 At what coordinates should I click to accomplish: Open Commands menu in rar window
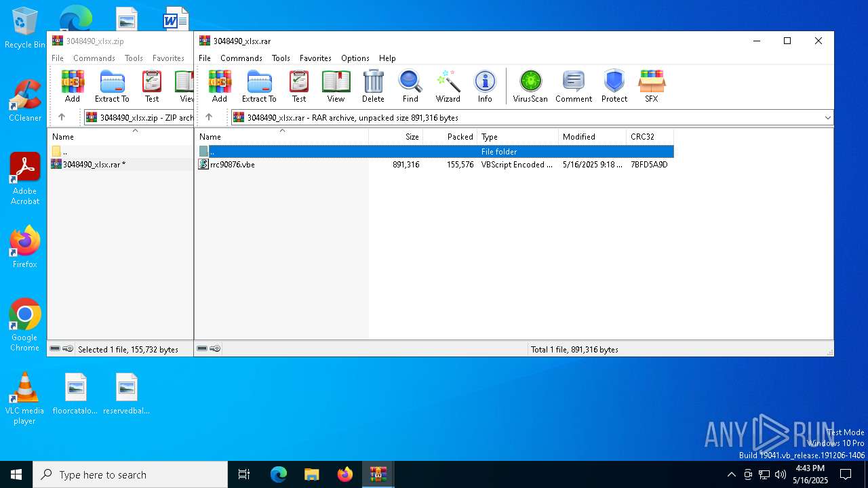point(241,58)
